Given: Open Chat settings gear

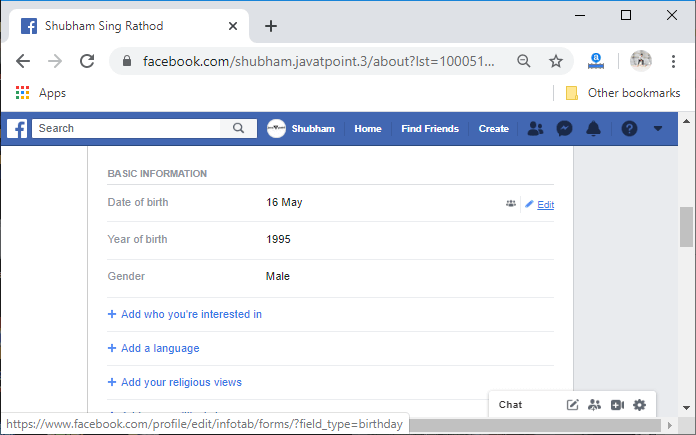Looking at the screenshot, I should pyautogui.click(x=639, y=405).
